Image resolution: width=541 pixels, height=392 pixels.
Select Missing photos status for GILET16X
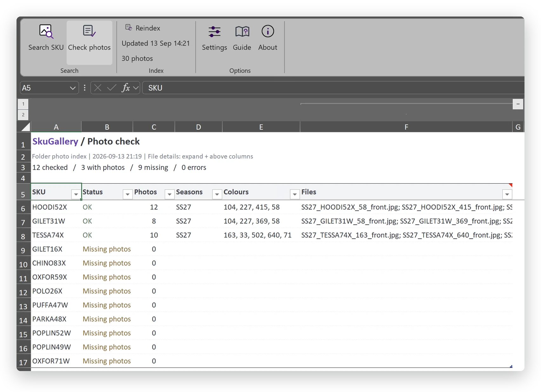(107, 249)
